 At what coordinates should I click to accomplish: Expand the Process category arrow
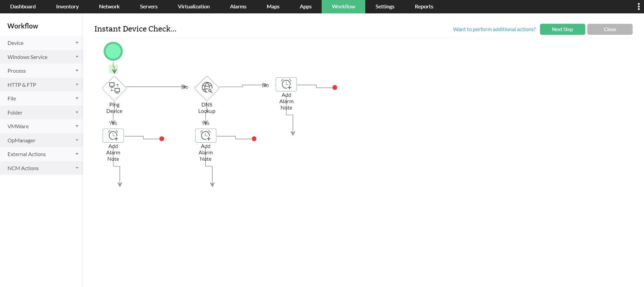pyautogui.click(x=77, y=71)
